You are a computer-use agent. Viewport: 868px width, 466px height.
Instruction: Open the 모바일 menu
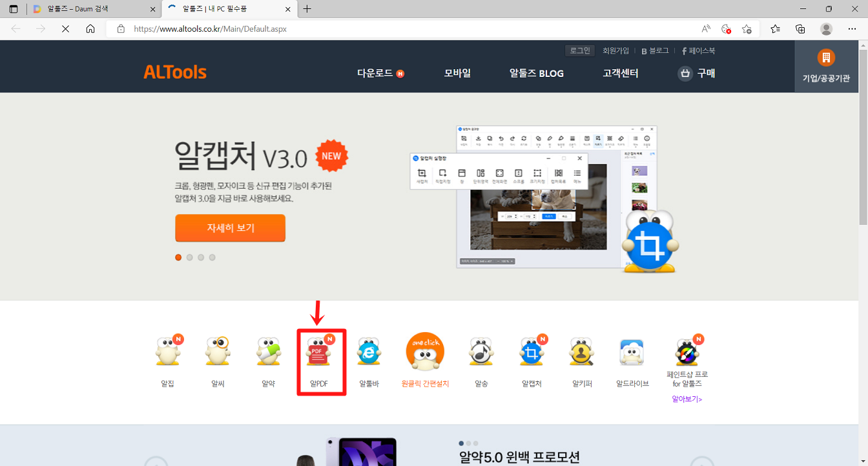pos(457,73)
